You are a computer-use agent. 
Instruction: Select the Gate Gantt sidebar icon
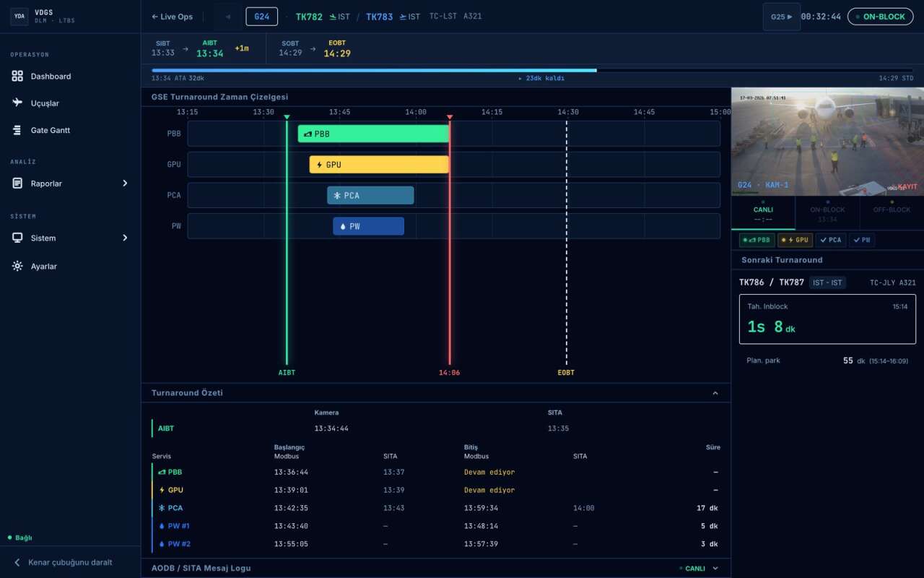17,130
